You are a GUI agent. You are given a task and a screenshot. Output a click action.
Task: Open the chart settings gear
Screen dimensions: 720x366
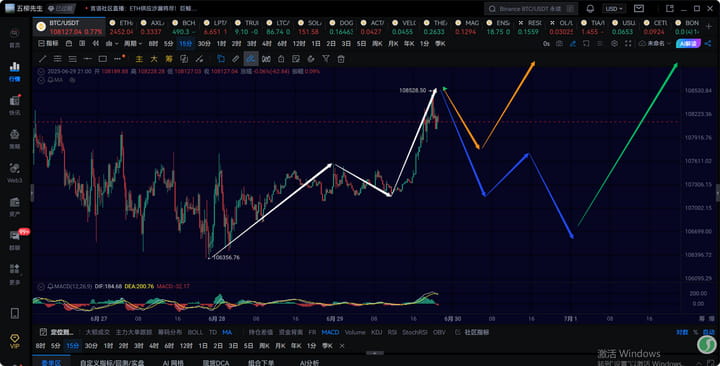(x=614, y=44)
